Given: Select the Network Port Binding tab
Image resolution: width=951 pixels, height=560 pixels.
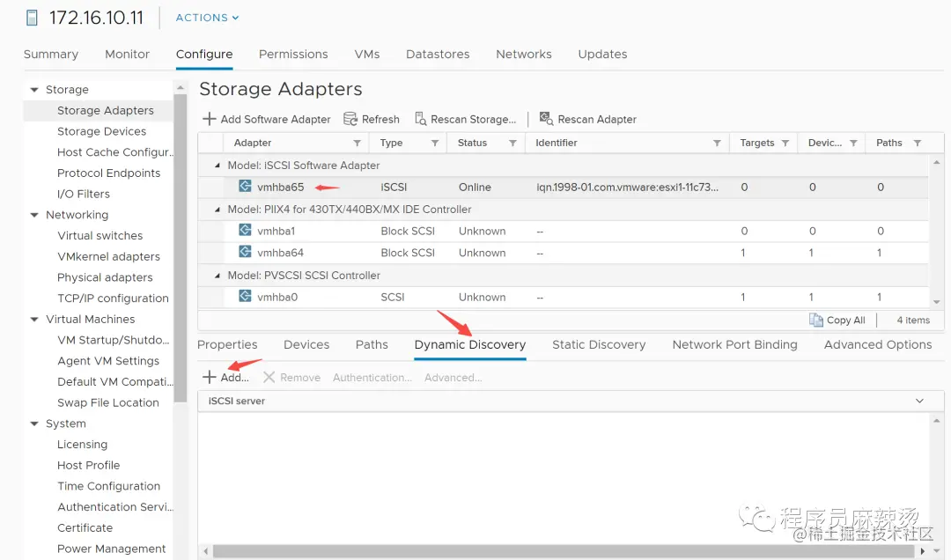Looking at the screenshot, I should [734, 344].
